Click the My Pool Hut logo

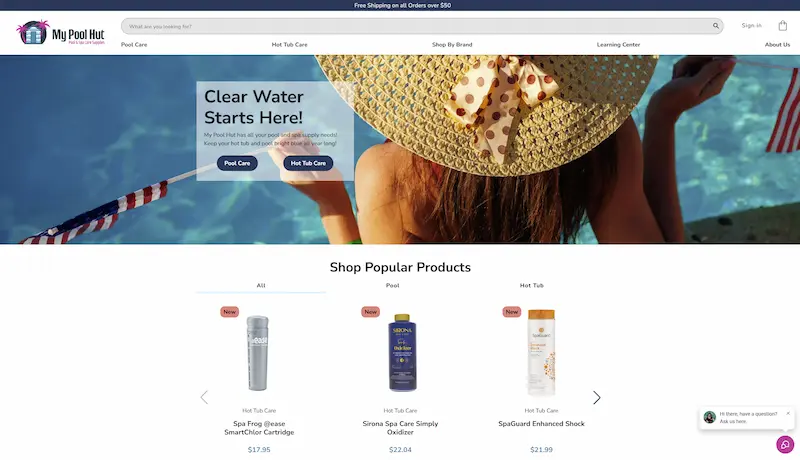coord(61,33)
